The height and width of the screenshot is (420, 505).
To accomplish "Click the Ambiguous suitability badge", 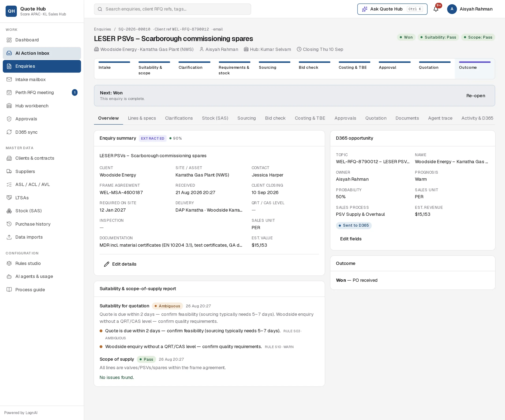I will click(x=167, y=306).
